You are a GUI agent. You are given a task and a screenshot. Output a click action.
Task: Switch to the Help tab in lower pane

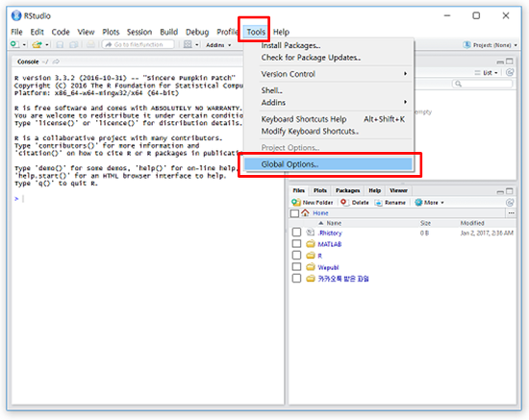tap(374, 190)
